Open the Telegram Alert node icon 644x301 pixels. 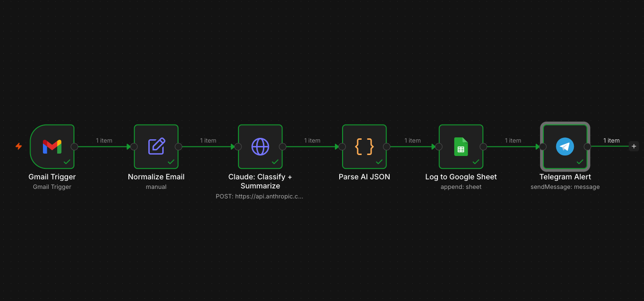click(565, 146)
